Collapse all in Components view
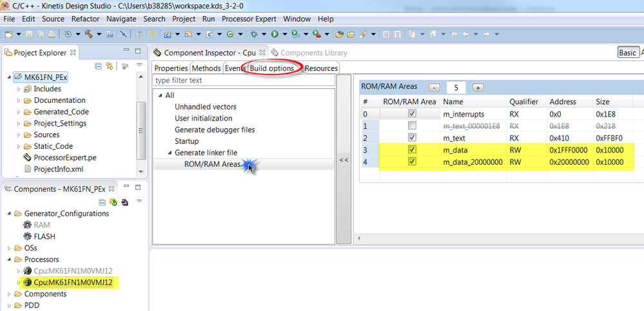The height and width of the screenshot is (311, 644). [104, 202]
